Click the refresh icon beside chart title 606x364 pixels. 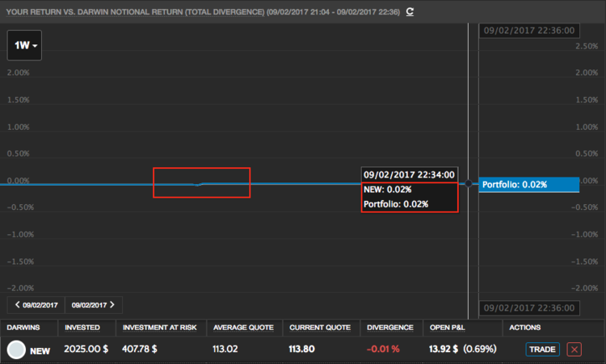pos(410,12)
